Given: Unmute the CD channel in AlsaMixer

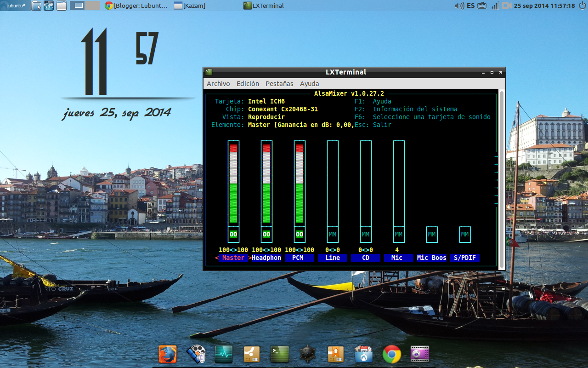Looking at the screenshot, I should coord(365,234).
